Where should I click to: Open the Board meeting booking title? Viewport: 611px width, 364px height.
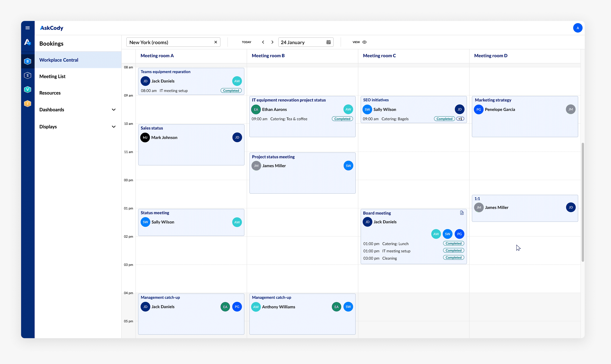(x=377, y=213)
